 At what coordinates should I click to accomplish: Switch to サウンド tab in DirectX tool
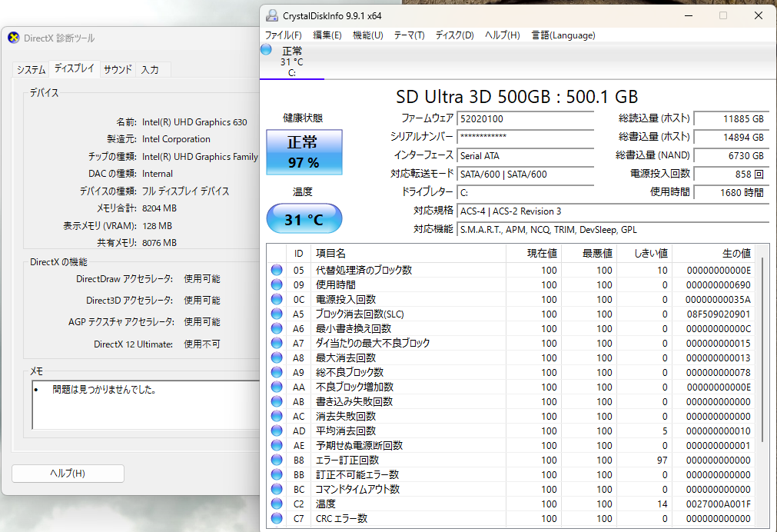coord(118,69)
